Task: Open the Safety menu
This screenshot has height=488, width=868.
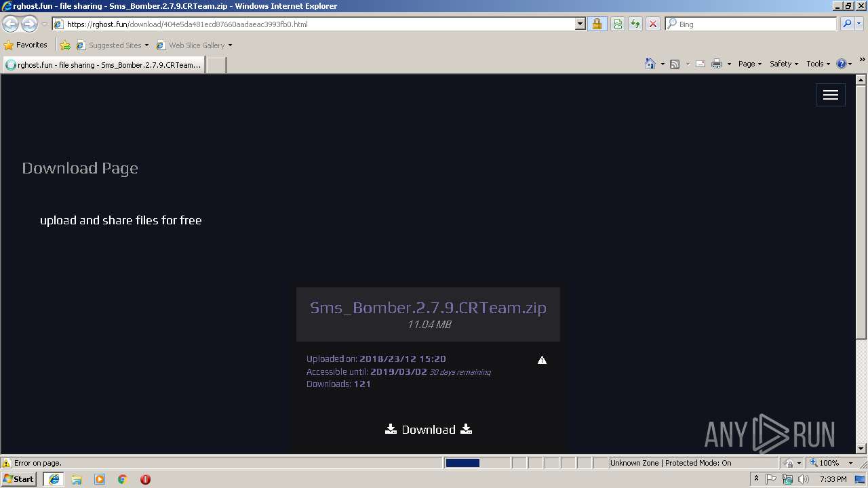Action: pyautogui.click(x=784, y=64)
